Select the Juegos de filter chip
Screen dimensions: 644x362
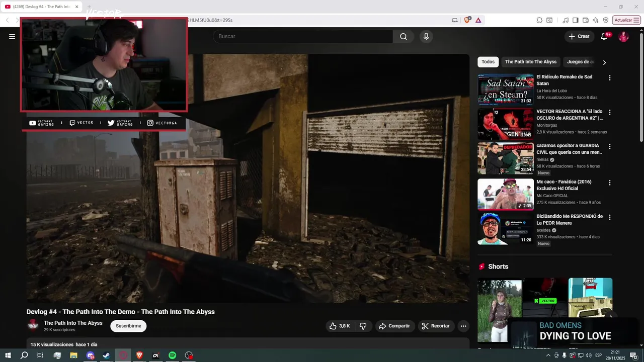581,62
